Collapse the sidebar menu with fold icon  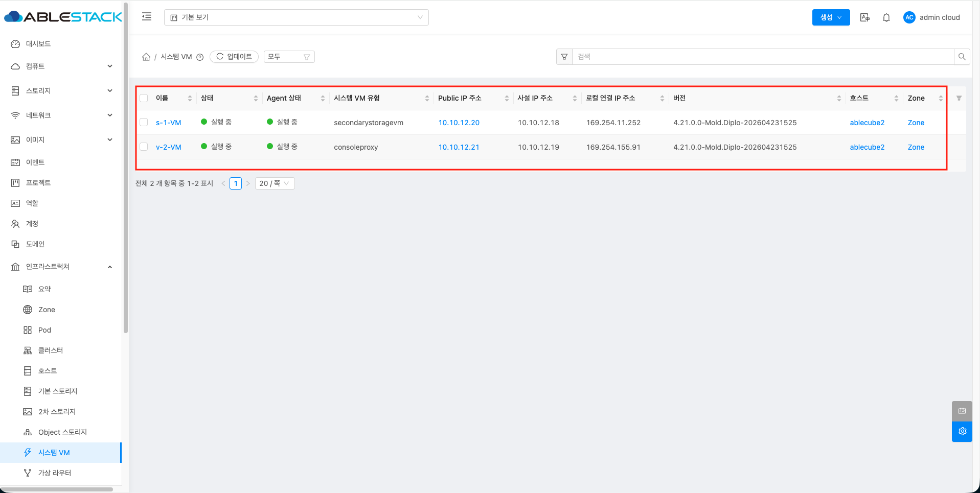(147, 17)
